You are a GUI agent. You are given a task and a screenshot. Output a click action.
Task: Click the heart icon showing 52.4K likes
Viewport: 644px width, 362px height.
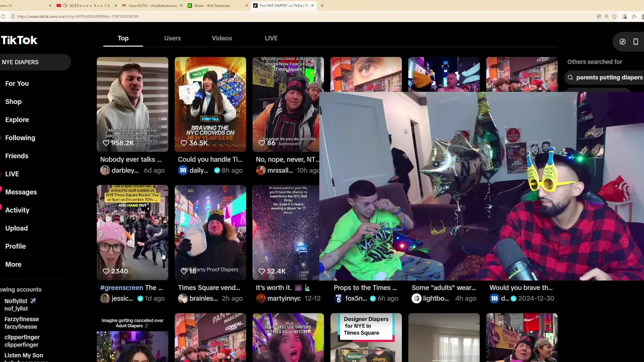262,271
